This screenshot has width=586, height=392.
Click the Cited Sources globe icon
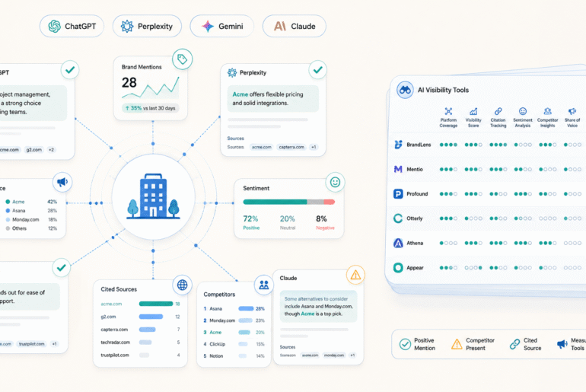[x=183, y=285]
